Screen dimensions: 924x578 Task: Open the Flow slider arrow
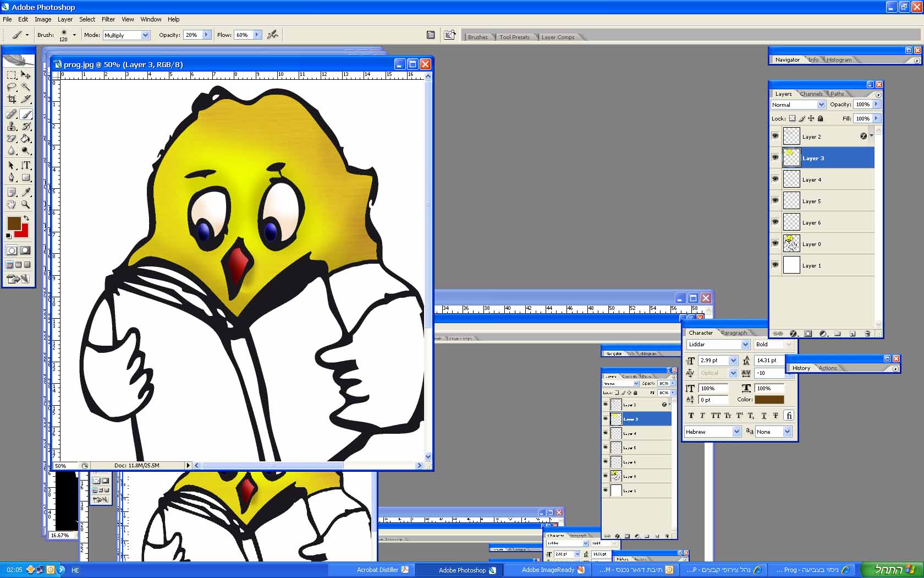click(x=257, y=35)
